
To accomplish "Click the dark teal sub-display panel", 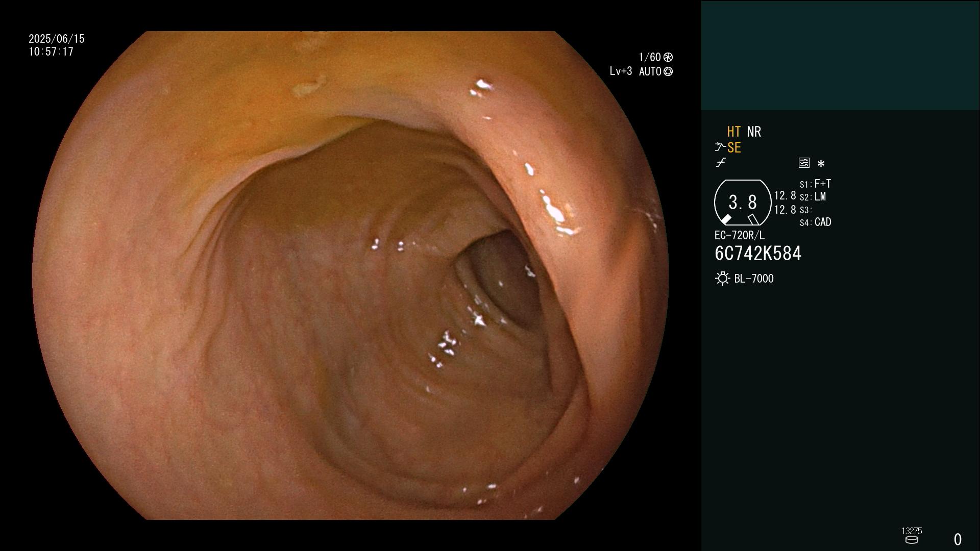I will click(x=840, y=56).
